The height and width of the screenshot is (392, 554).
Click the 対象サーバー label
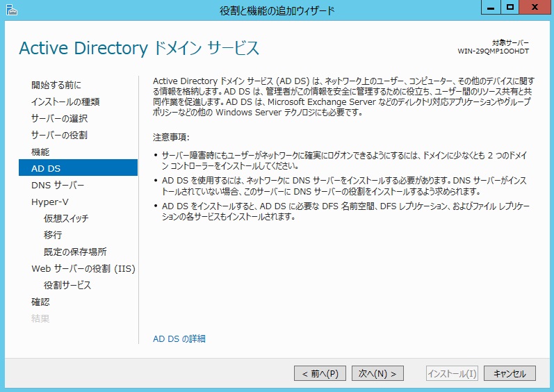point(510,42)
